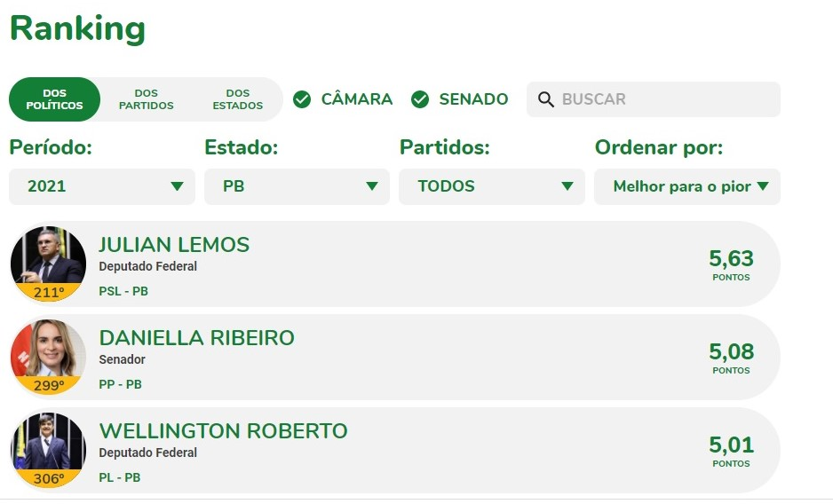The image size is (833, 504).
Task: Click the Wellington Roberto name link
Action: pos(223,431)
